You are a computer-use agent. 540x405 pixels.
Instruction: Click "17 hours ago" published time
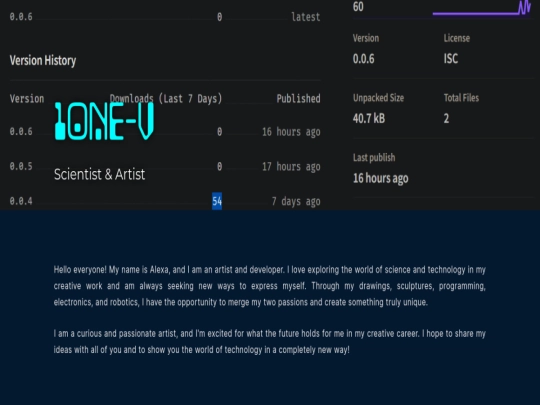point(291,167)
